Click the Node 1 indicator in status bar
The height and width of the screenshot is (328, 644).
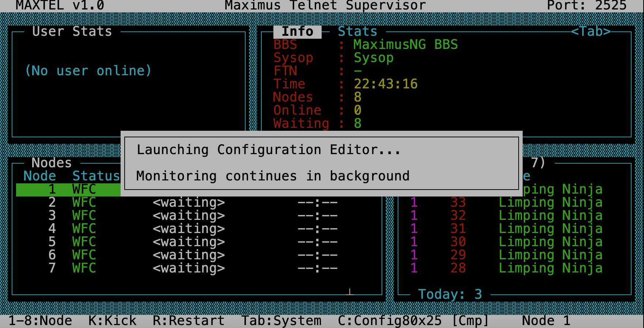546,321
